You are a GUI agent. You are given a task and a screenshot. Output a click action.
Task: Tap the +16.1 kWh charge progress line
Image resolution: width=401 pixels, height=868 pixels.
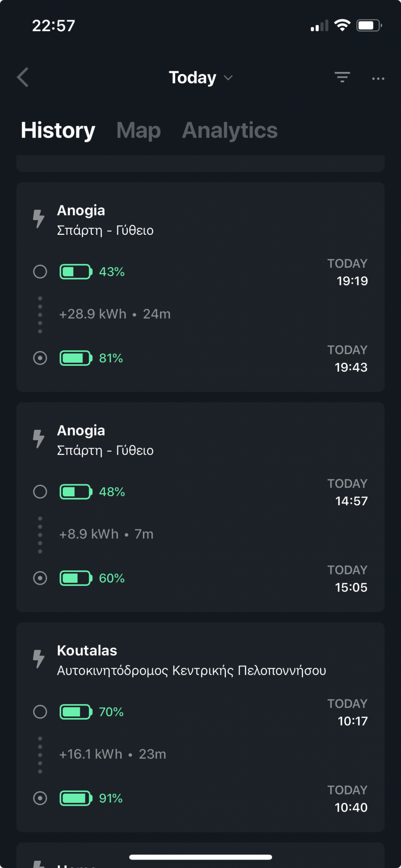coord(113,754)
